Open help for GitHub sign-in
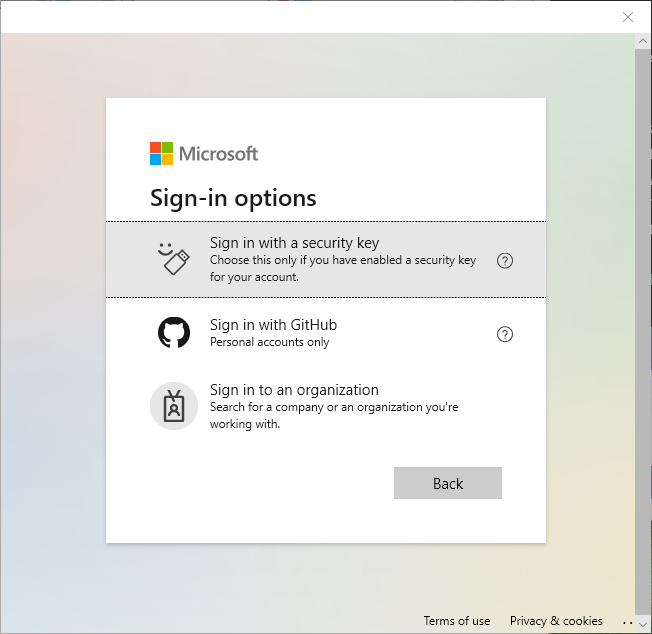Screen dimensions: 652x634 pyautogui.click(x=505, y=334)
